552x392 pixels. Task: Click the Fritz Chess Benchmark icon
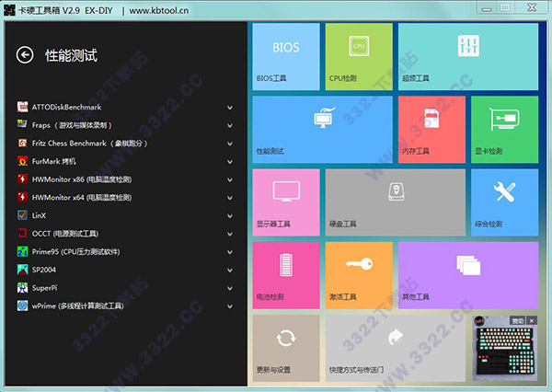[22, 143]
